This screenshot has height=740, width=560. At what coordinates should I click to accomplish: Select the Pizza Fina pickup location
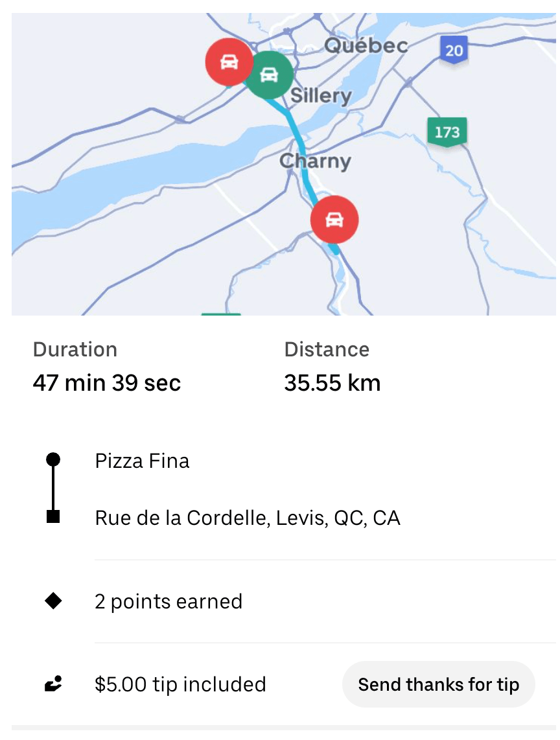coord(142,461)
